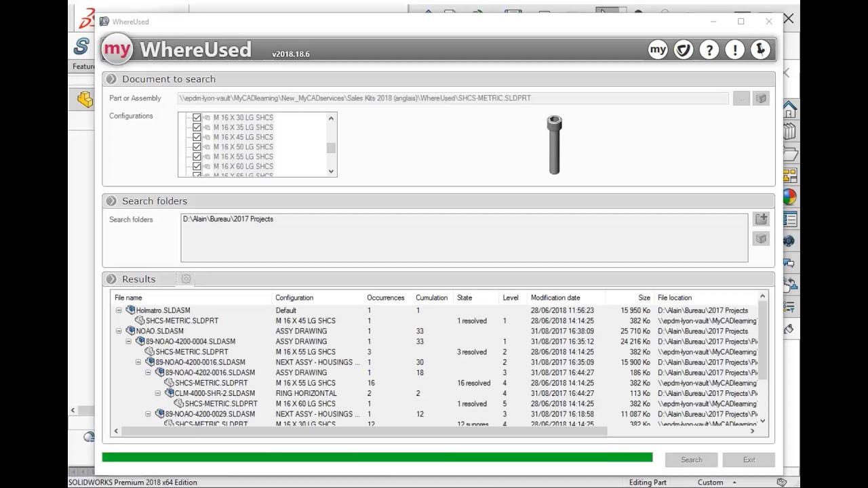Open the shield logo icon in WhereUsed header

click(684, 49)
